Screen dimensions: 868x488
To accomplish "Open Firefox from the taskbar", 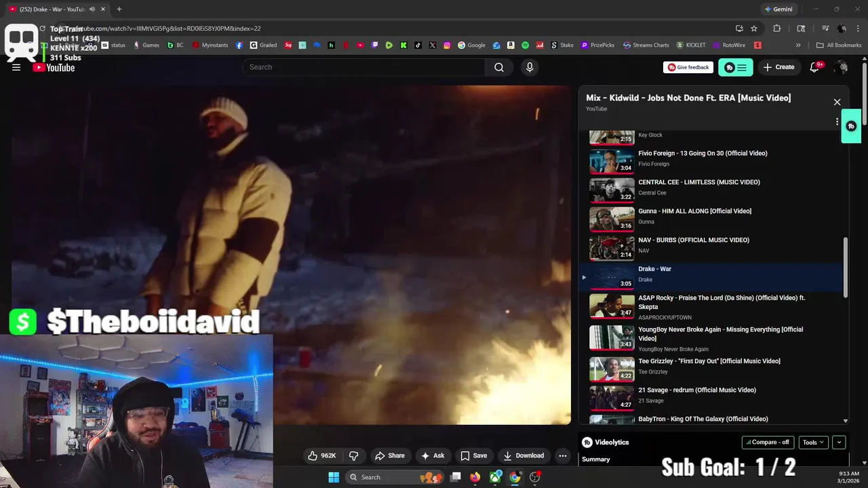I will click(x=475, y=477).
